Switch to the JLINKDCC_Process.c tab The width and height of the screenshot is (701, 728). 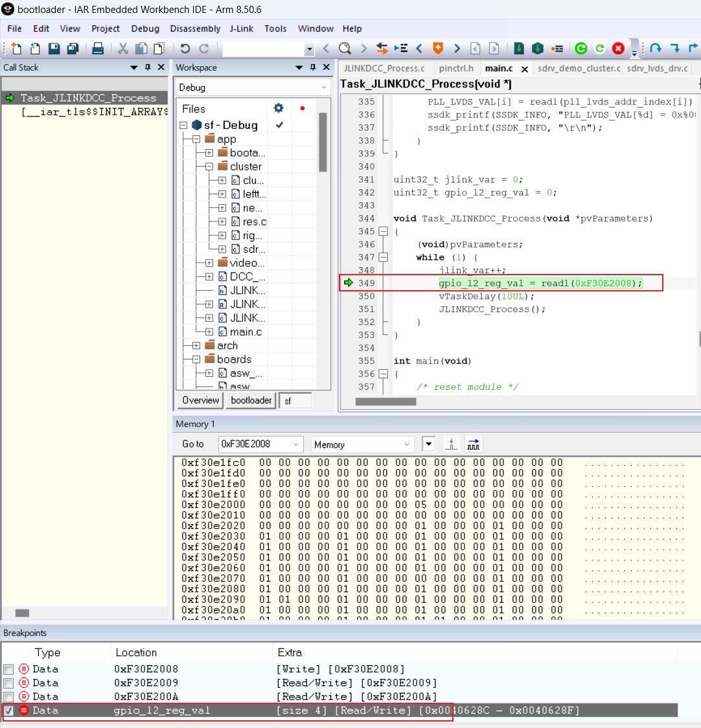point(385,67)
